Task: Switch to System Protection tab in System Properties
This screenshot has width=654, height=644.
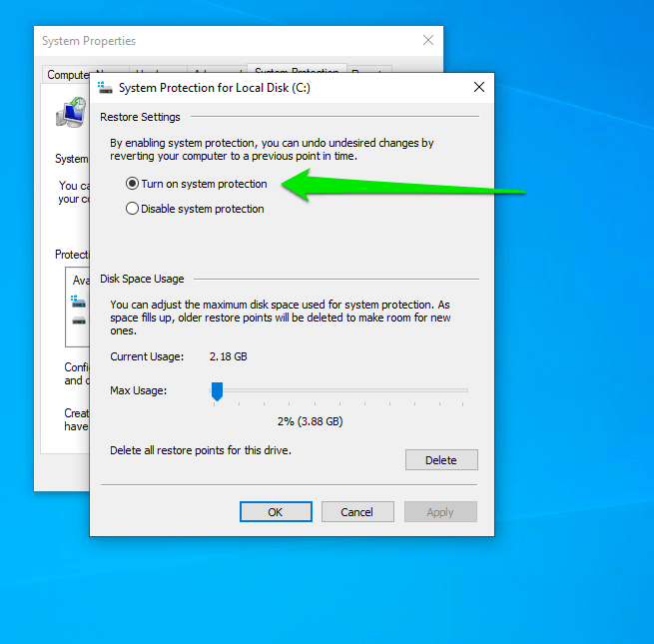Action: tap(297, 69)
